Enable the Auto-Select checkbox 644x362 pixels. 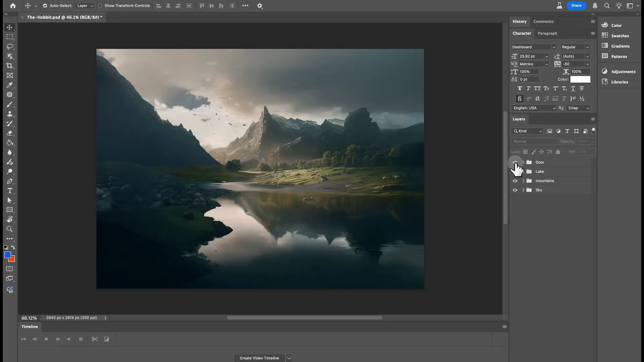tap(45, 6)
